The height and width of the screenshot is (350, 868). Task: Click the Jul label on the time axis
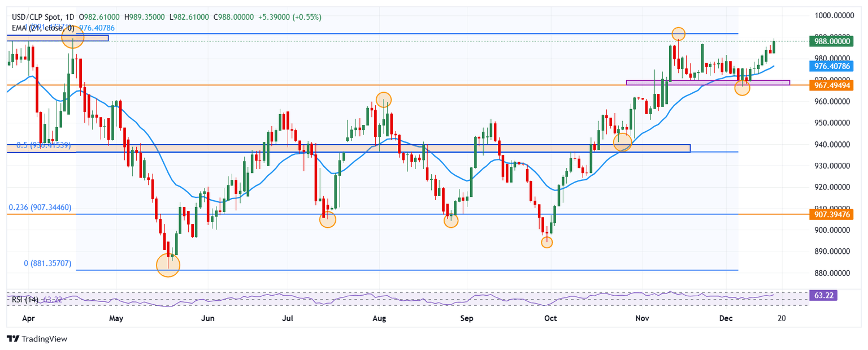[288, 318]
